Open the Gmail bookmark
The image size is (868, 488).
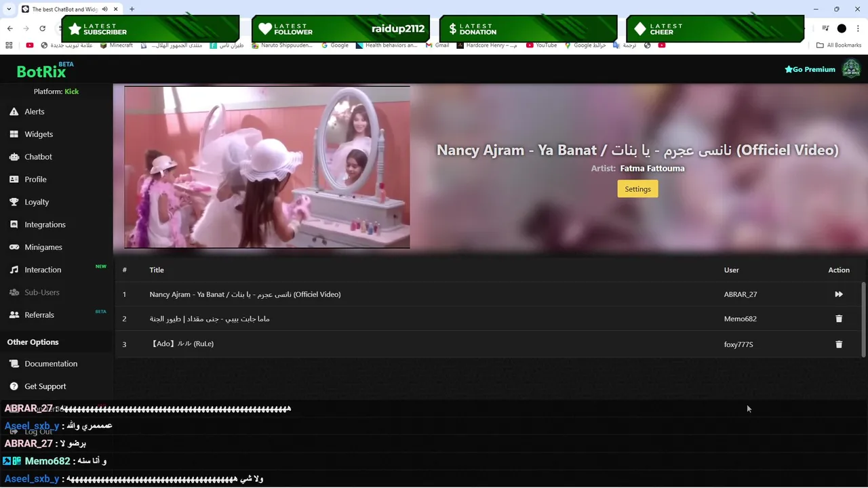437,45
